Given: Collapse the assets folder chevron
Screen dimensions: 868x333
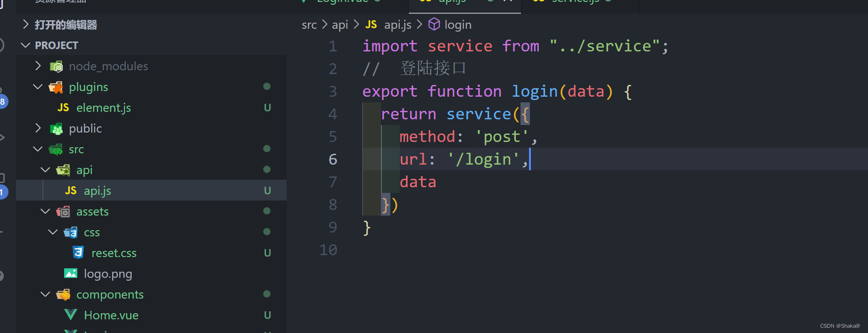Looking at the screenshot, I should [x=46, y=211].
